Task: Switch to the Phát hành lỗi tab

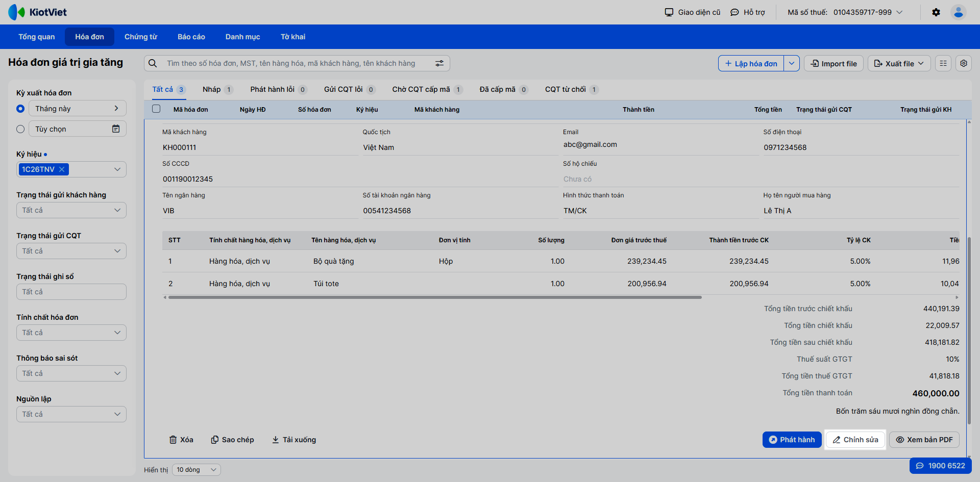Action: pyautogui.click(x=278, y=89)
